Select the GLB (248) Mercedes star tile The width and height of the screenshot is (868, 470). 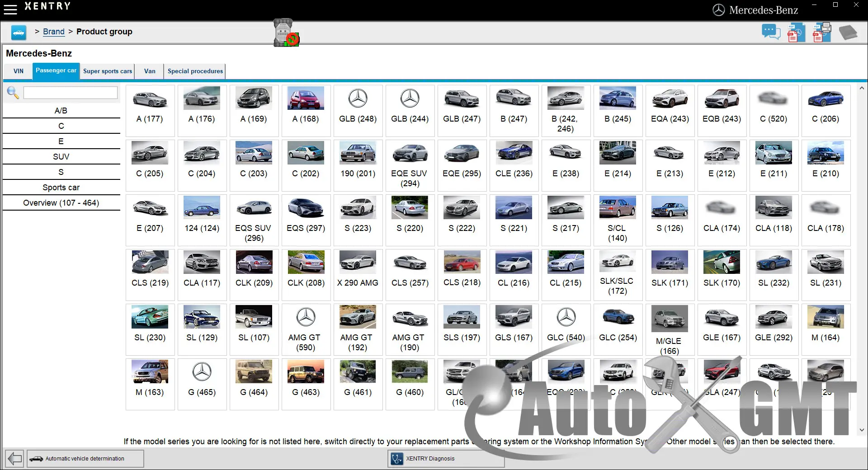(x=358, y=111)
